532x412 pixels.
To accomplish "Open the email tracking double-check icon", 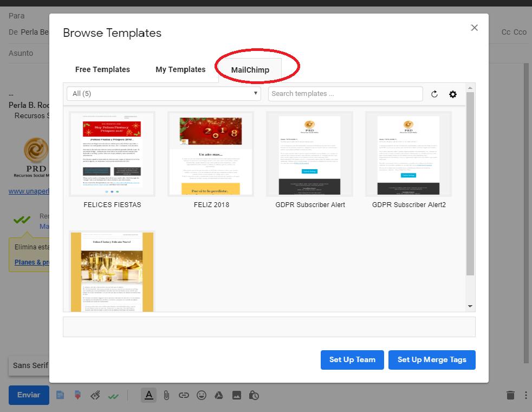I will pos(114,395).
